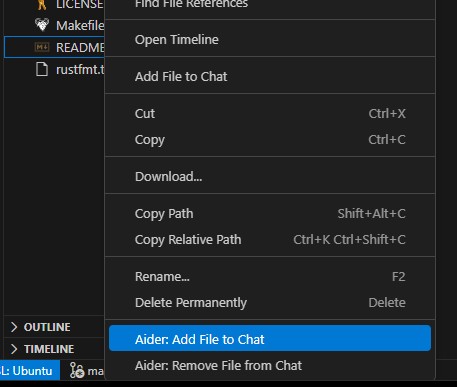Select Open Timeline from context menu
The height and width of the screenshot is (387, 457).
(x=270, y=40)
